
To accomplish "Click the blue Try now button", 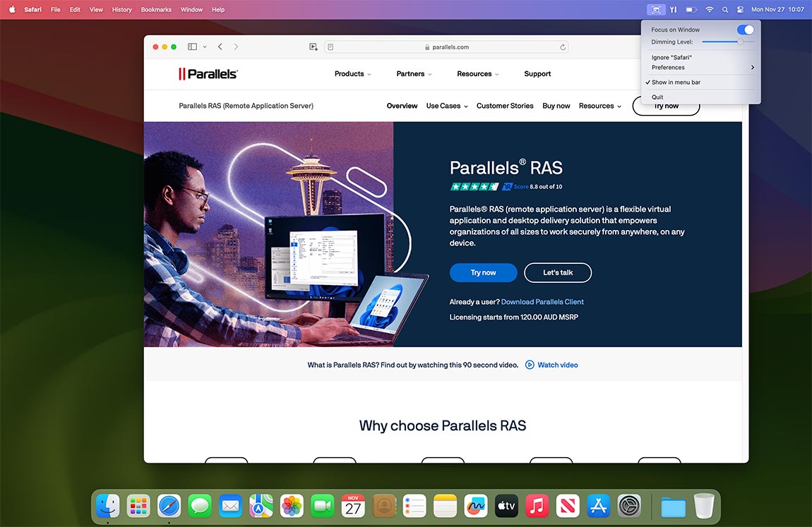I will click(483, 273).
